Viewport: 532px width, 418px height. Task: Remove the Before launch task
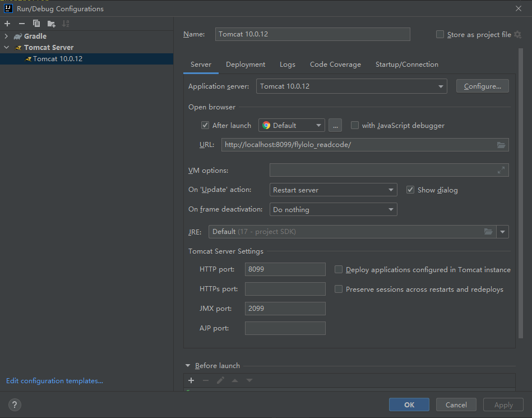[x=206, y=380]
